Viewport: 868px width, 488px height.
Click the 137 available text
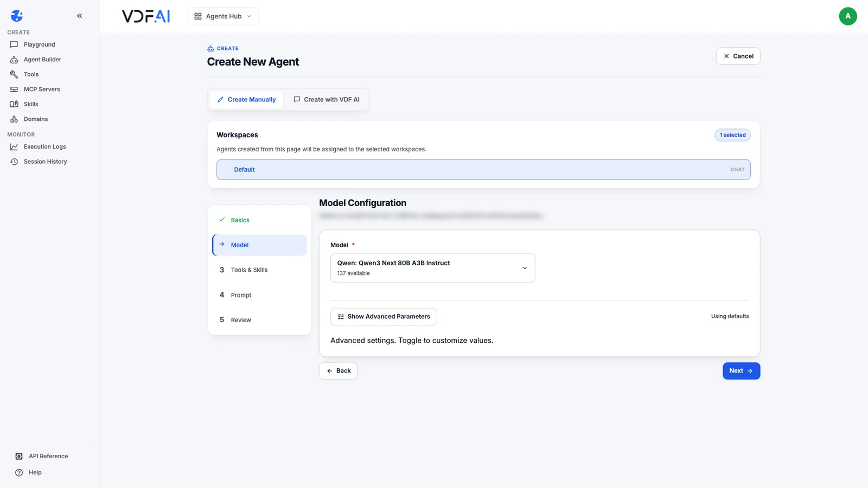pos(353,273)
